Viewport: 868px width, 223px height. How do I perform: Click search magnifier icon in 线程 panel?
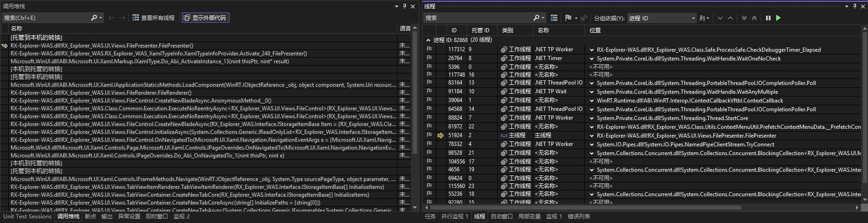(x=536, y=18)
